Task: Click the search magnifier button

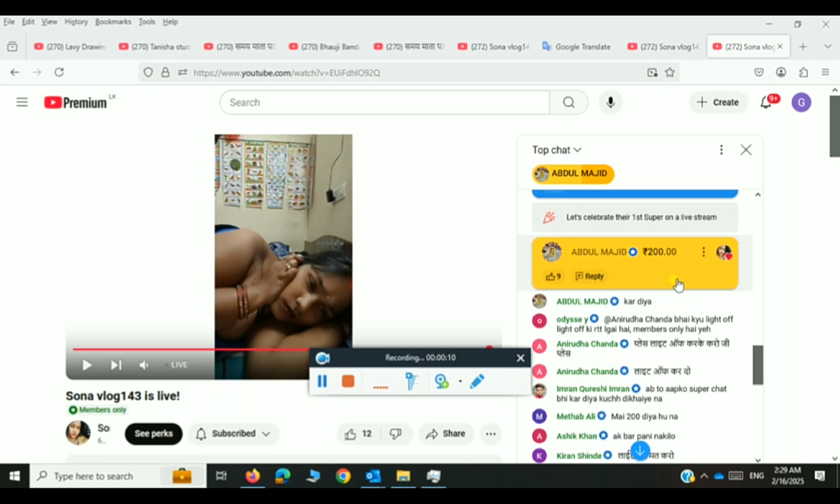Action: click(x=568, y=102)
